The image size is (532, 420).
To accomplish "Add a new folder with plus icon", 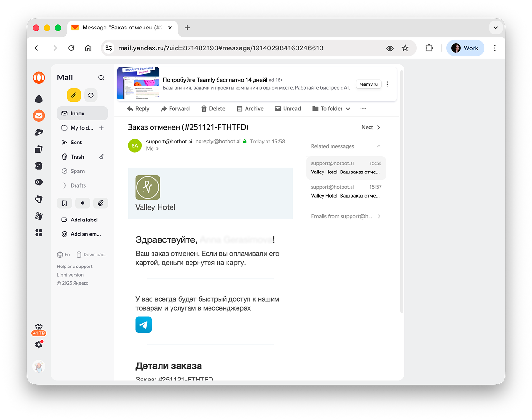I will pos(102,128).
